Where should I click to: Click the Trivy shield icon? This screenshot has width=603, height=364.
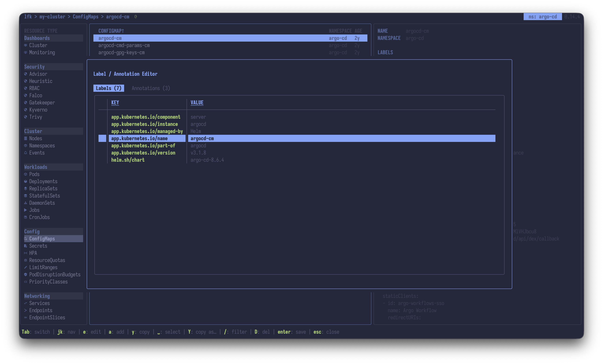[x=25, y=117]
